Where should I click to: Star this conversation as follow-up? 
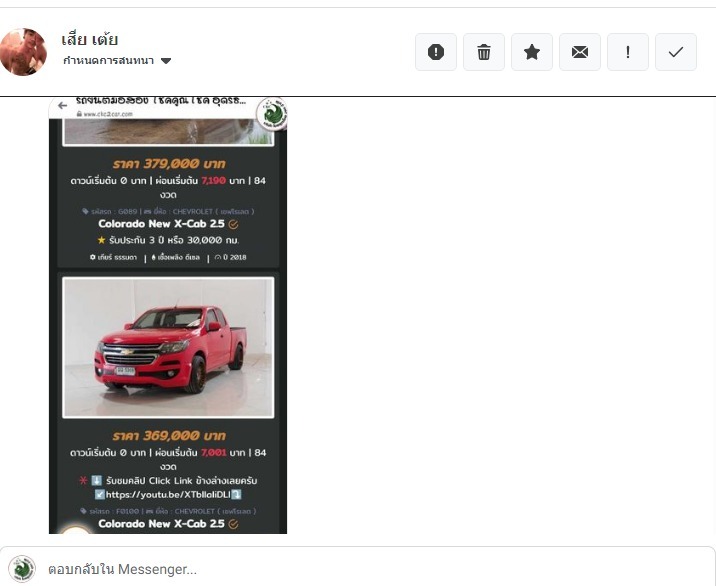click(532, 52)
